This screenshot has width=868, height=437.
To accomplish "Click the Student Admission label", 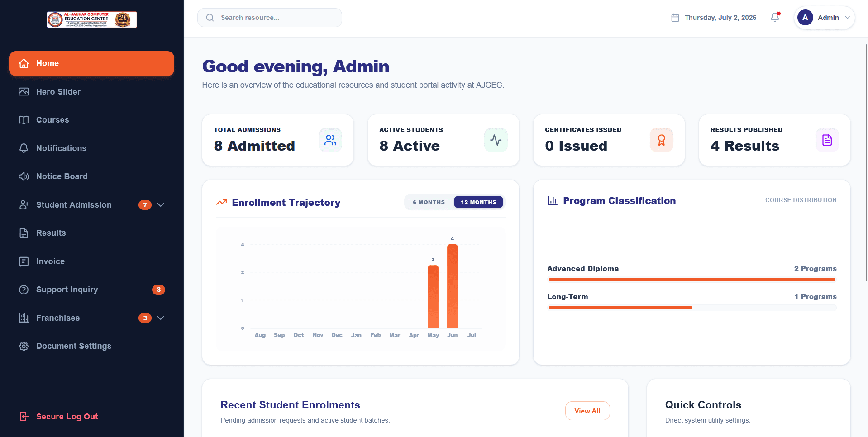I will (74, 205).
